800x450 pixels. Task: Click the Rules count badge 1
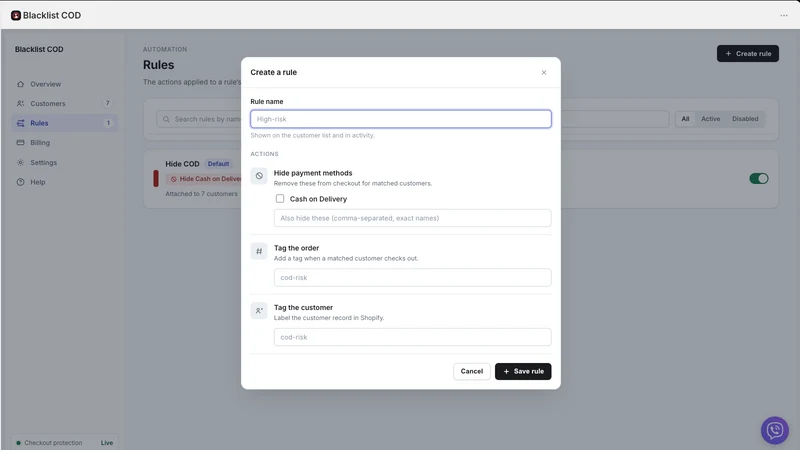[108, 123]
